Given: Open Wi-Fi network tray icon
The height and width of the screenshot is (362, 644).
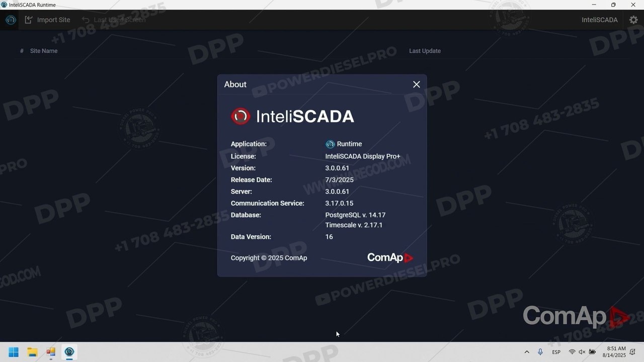Looking at the screenshot, I should pyautogui.click(x=572, y=352).
